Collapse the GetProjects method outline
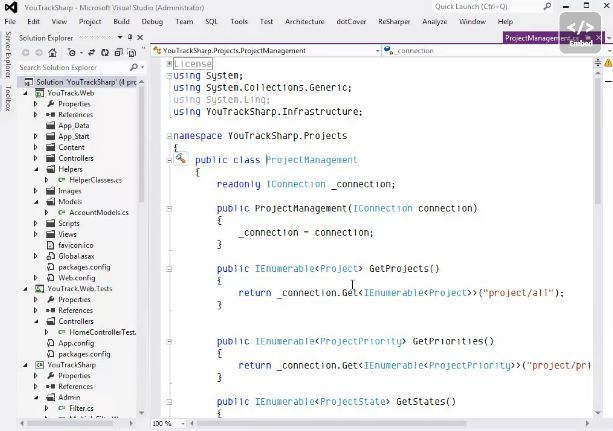This screenshot has width=613, height=431. pos(169,269)
